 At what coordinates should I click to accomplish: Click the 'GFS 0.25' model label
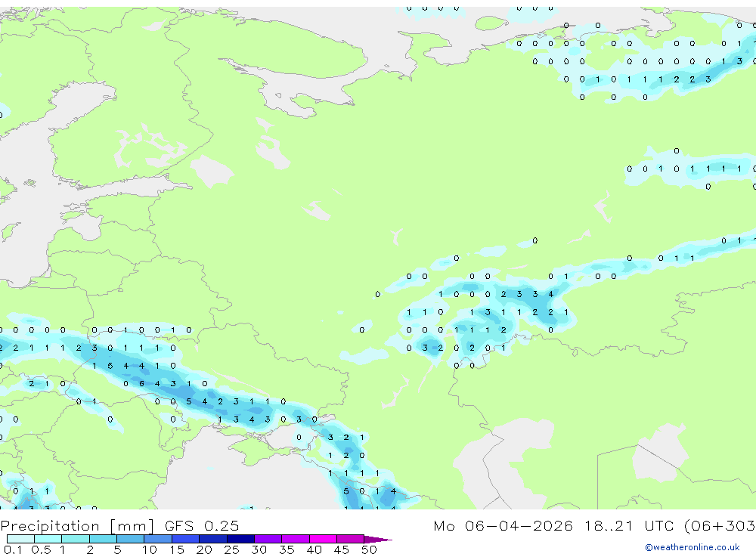pos(202,525)
